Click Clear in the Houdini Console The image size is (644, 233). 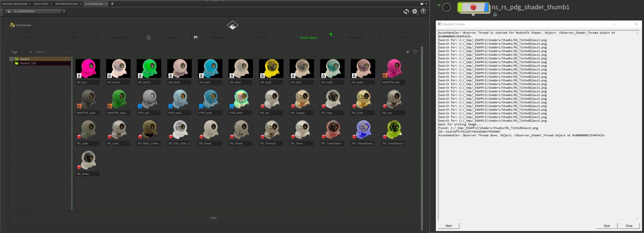click(x=607, y=226)
